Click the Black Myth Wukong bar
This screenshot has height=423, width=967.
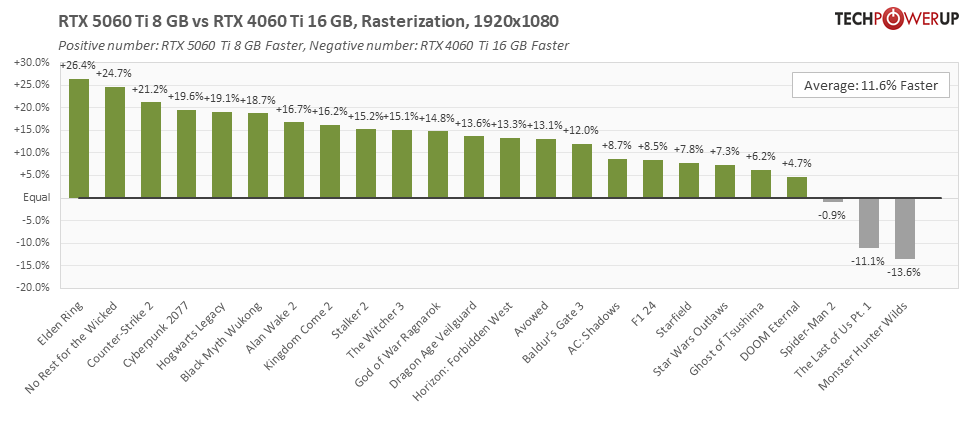click(x=258, y=155)
